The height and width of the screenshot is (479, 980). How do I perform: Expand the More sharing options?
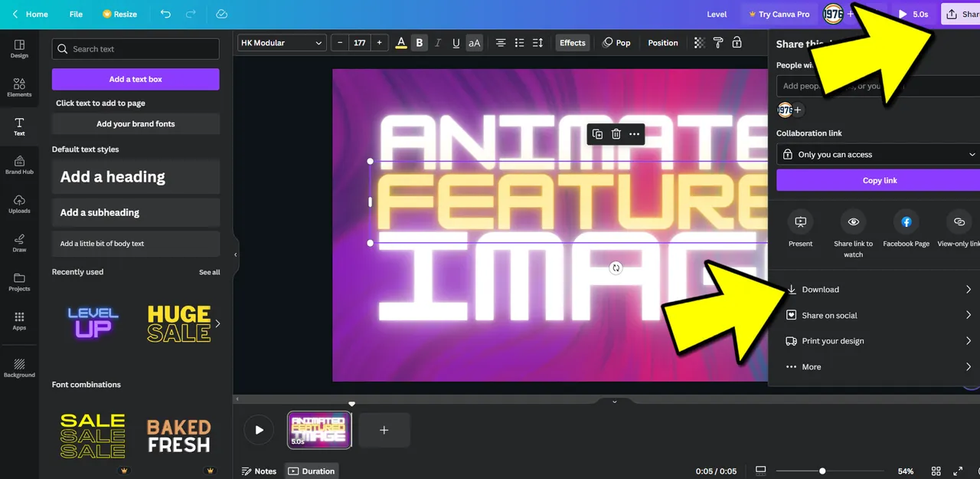pos(877,367)
